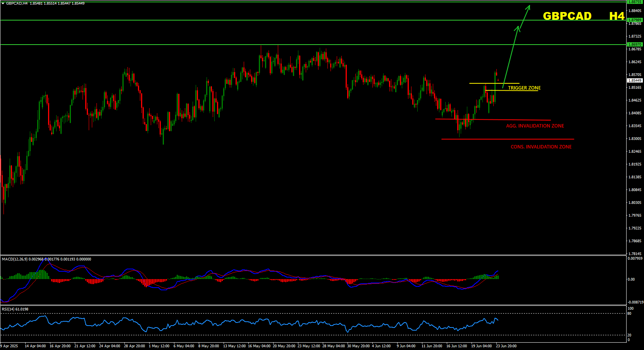Click the green 1.86970 price tag
Screen dimensions: 644x350
point(635,45)
